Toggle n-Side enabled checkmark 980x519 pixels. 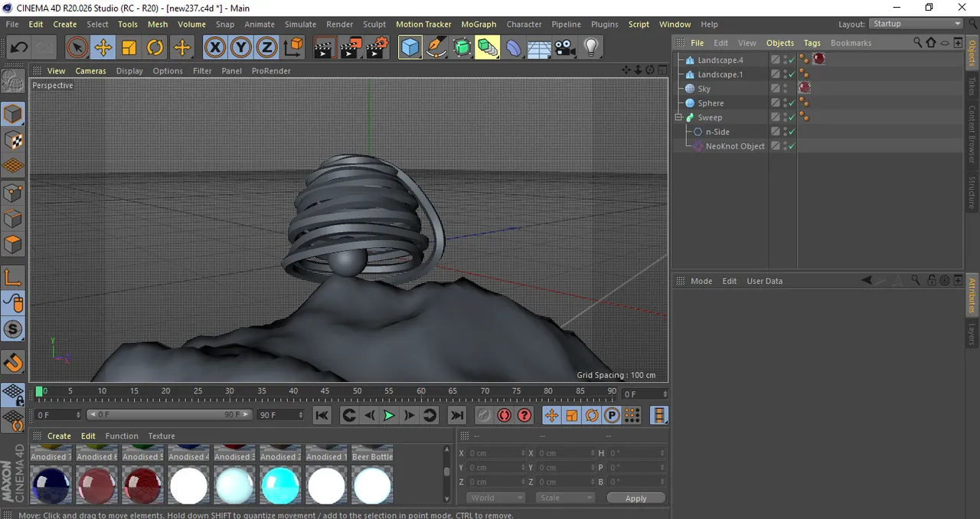pyautogui.click(x=792, y=132)
